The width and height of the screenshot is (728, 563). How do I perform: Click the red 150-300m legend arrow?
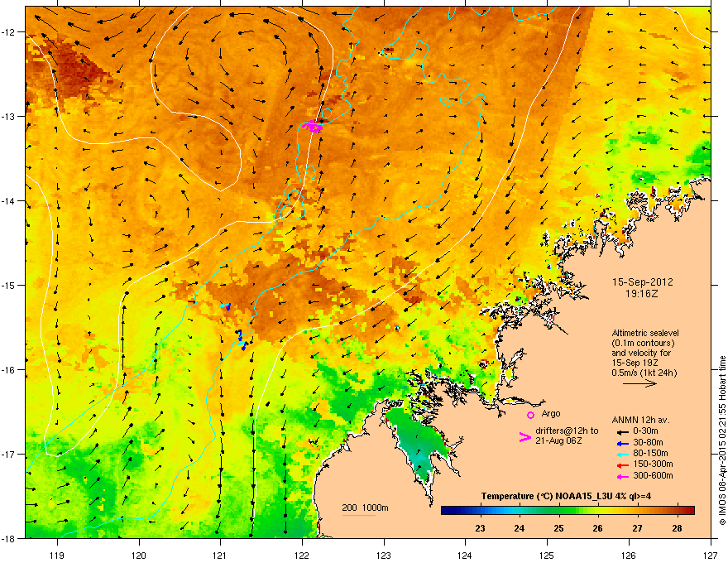point(622,465)
